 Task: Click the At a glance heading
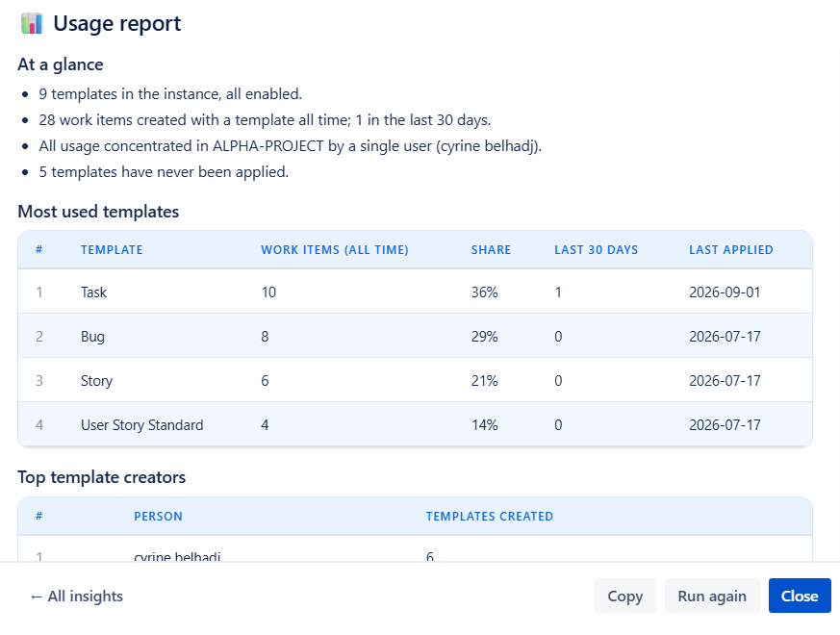[61, 64]
